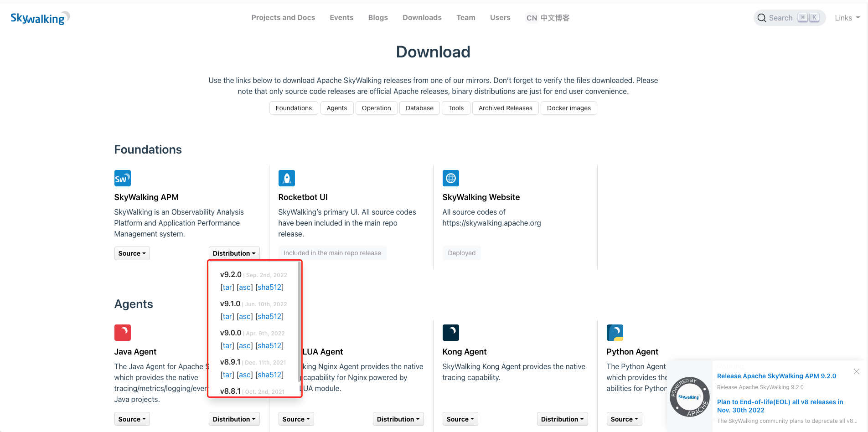The image size is (868, 432).
Task: Click the Search input box
Action: 790,18
